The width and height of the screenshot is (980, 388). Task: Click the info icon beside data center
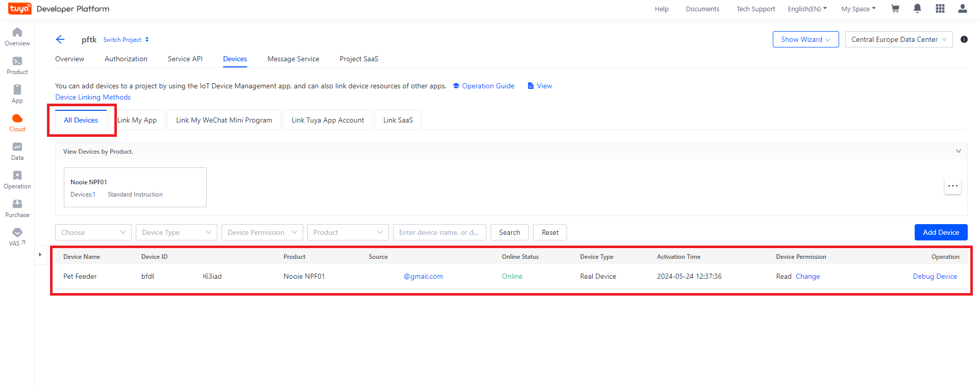[964, 39]
